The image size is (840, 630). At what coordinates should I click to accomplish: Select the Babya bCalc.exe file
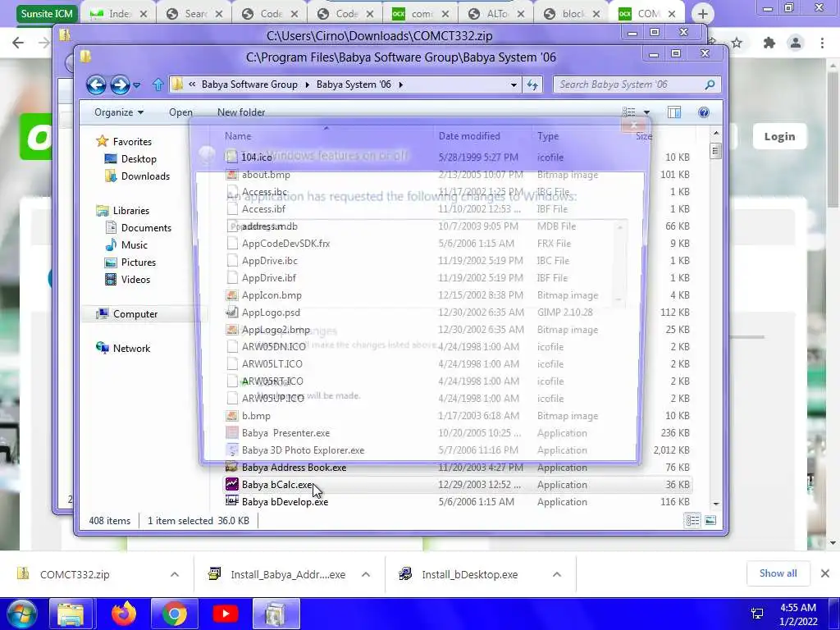tap(458, 484)
